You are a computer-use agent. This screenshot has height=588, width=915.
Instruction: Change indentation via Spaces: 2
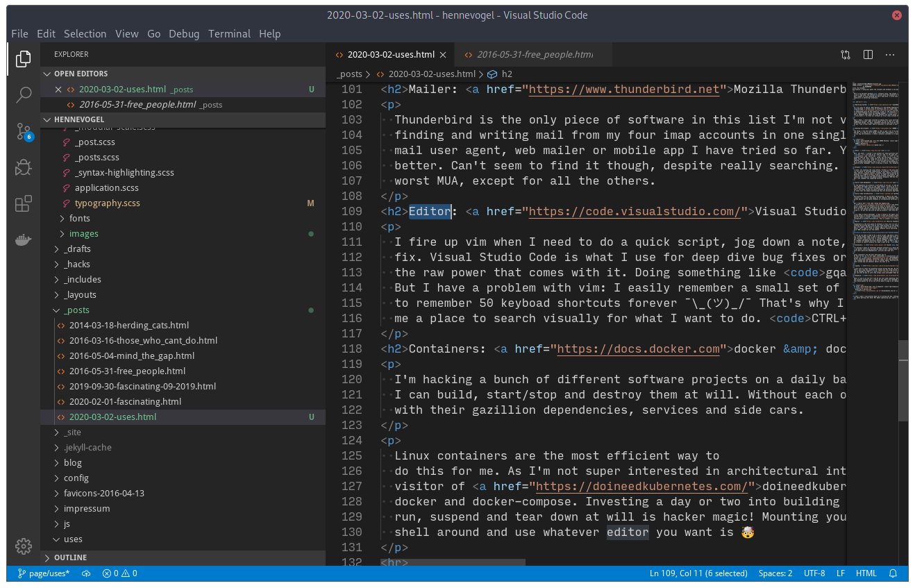(x=775, y=573)
